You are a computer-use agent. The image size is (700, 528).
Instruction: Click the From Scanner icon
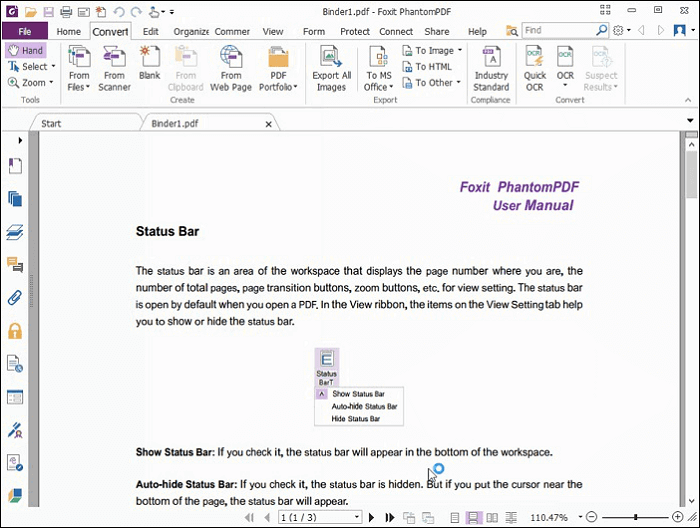[114, 66]
